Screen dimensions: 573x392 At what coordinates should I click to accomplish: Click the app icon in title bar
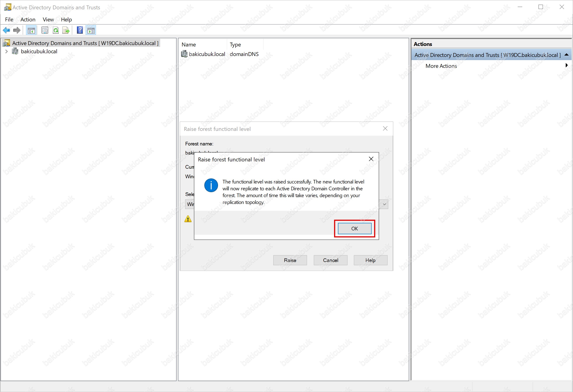[x=8, y=7]
